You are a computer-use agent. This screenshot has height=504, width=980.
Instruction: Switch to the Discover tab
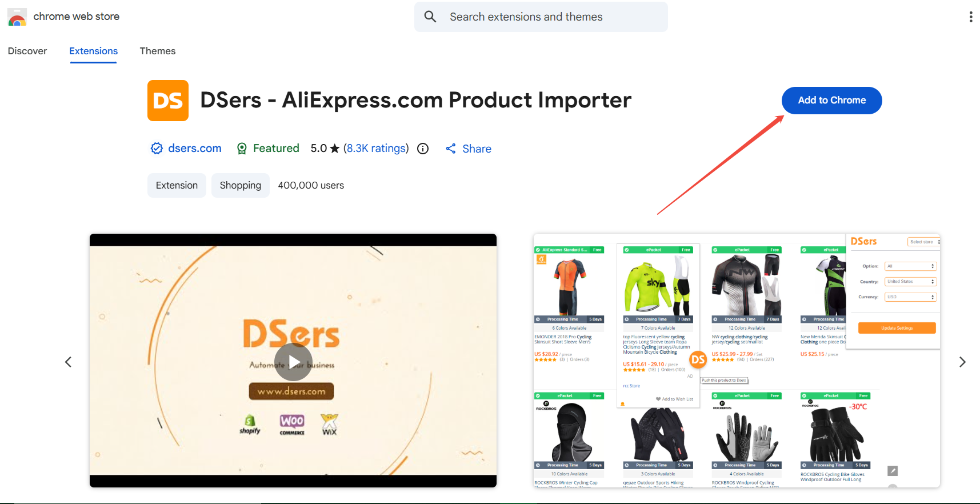tap(27, 51)
